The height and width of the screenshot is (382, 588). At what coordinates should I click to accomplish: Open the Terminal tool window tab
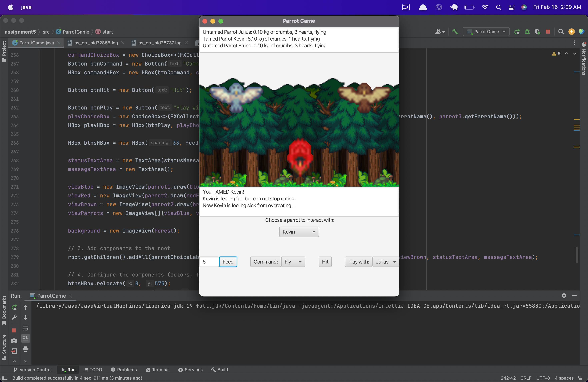coord(157,369)
